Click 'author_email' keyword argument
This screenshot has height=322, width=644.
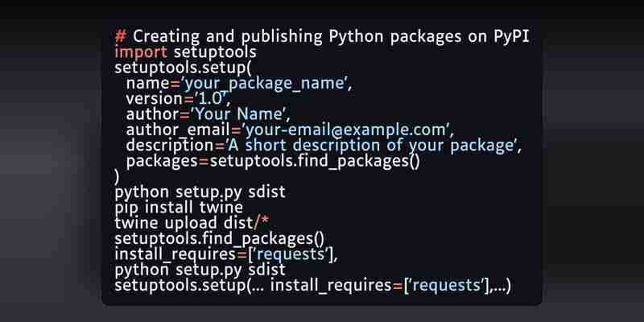[x=177, y=130]
